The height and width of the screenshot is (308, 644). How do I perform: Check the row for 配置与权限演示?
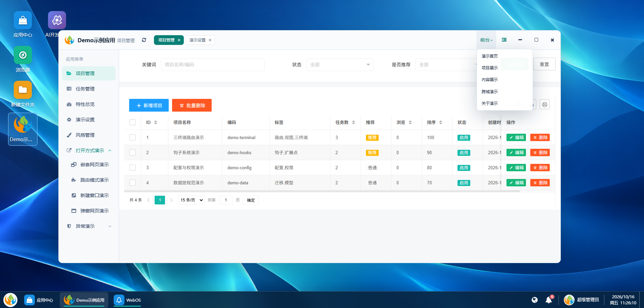(x=132, y=168)
